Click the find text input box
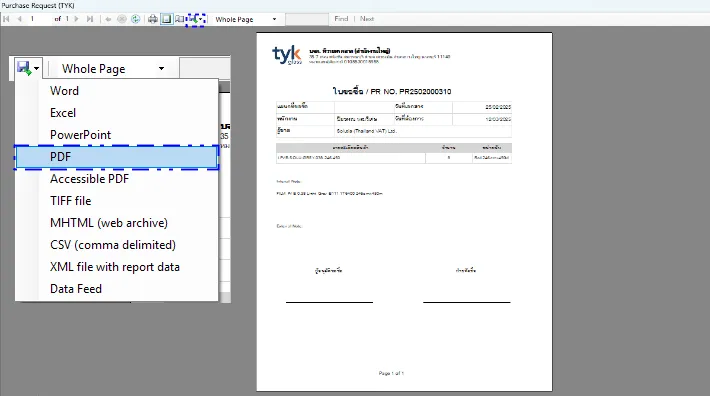This screenshot has height=396, width=710. coord(307,19)
